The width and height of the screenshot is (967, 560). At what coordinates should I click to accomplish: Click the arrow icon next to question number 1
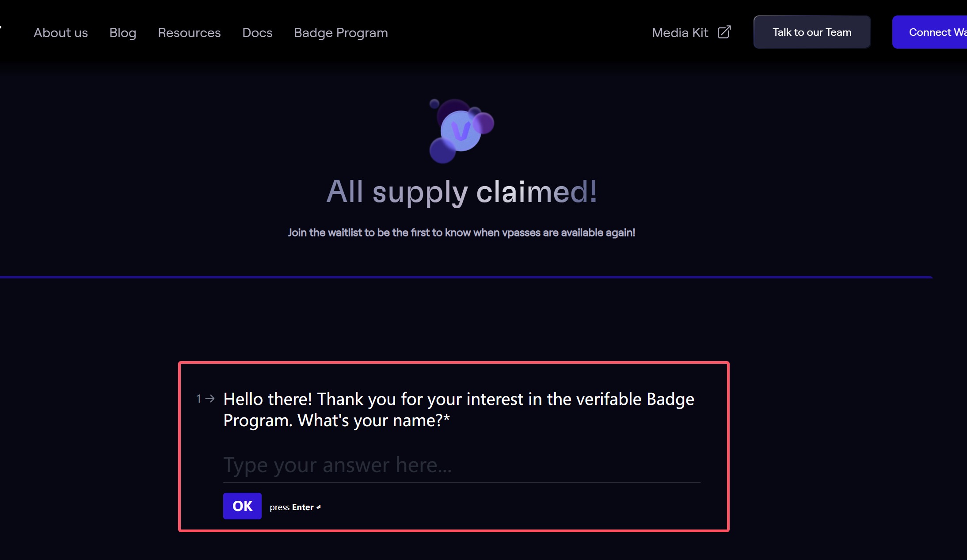(210, 399)
